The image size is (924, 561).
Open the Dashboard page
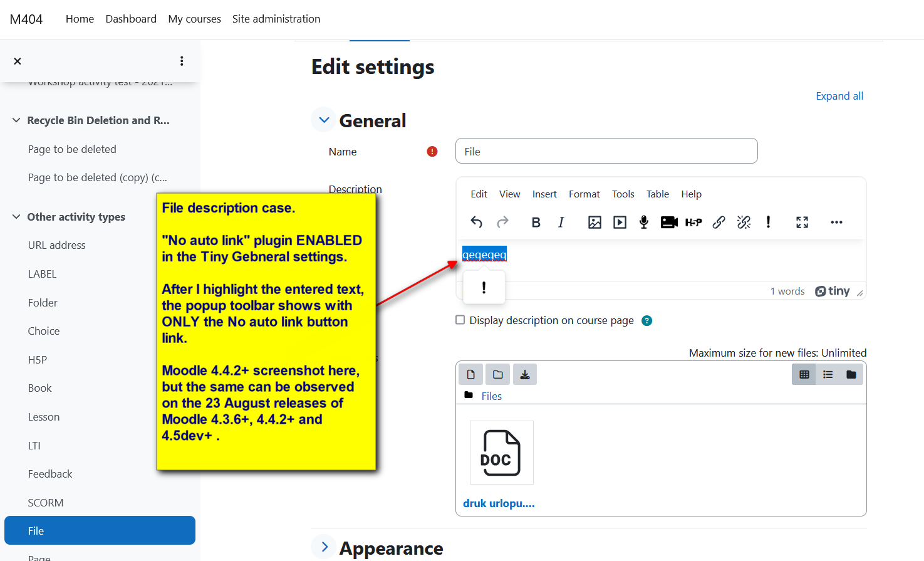point(131,19)
